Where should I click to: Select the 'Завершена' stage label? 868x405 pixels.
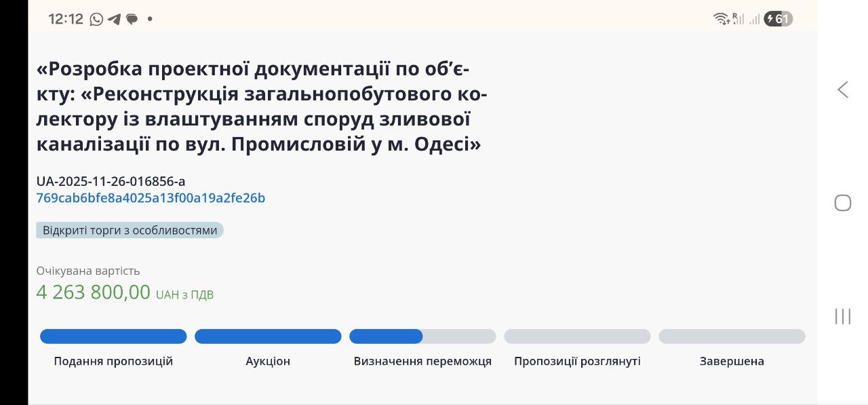(x=732, y=361)
